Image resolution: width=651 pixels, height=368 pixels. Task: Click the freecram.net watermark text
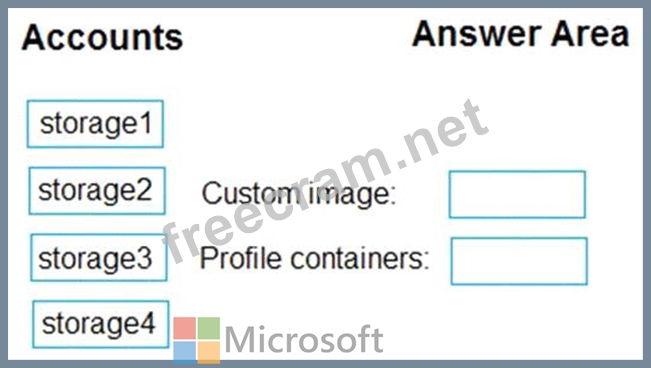[326, 181]
